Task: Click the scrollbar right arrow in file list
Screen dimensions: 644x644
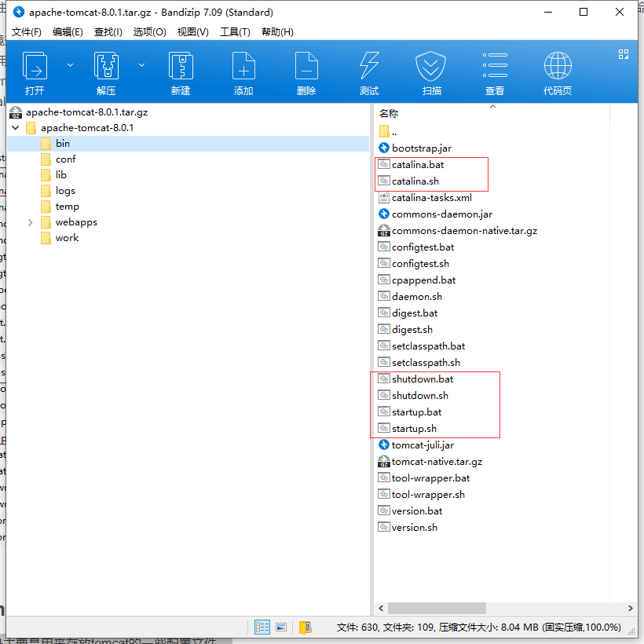Action: 631,609
